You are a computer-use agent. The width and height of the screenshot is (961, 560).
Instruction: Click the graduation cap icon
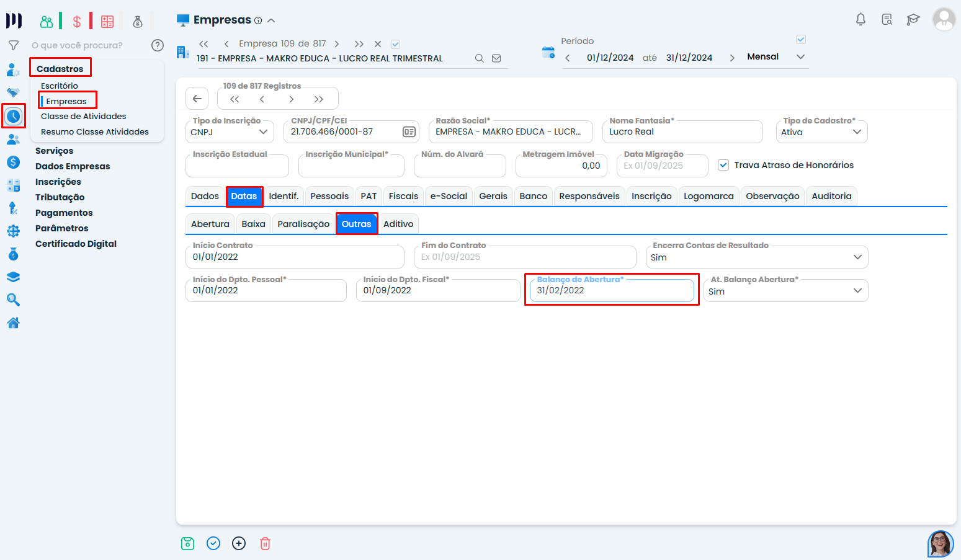pyautogui.click(x=913, y=19)
